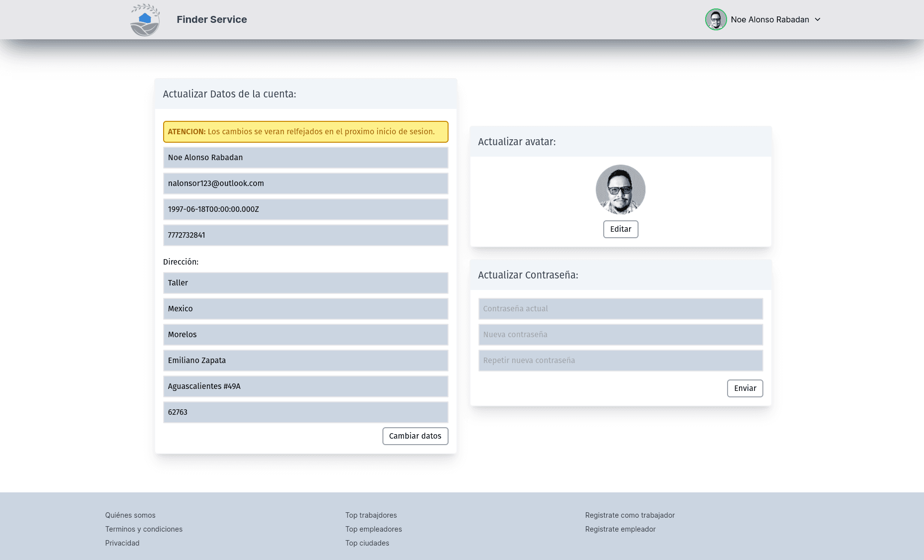Edit the postal code field 62763
Screen dimensions: 924x560
pyautogui.click(x=305, y=412)
